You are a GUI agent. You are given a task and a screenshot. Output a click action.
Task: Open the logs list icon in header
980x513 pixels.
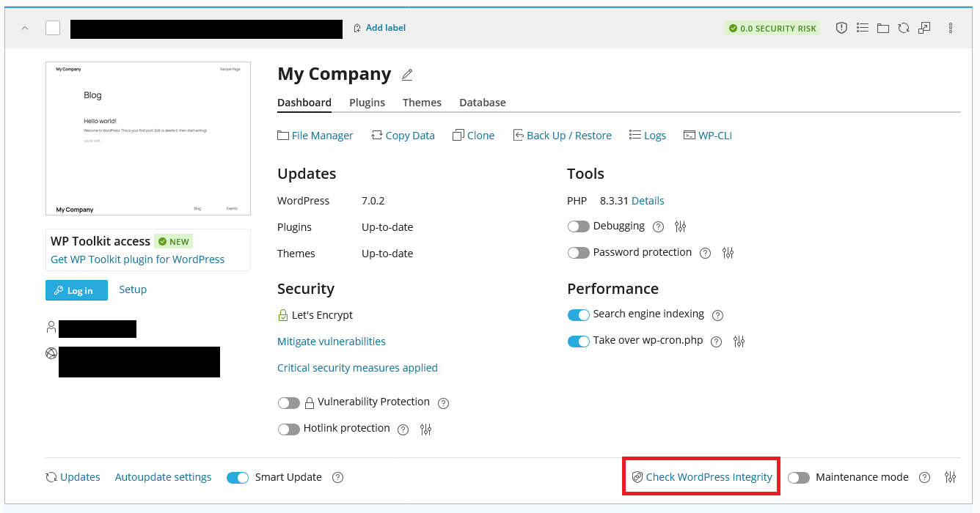click(x=863, y=28)
